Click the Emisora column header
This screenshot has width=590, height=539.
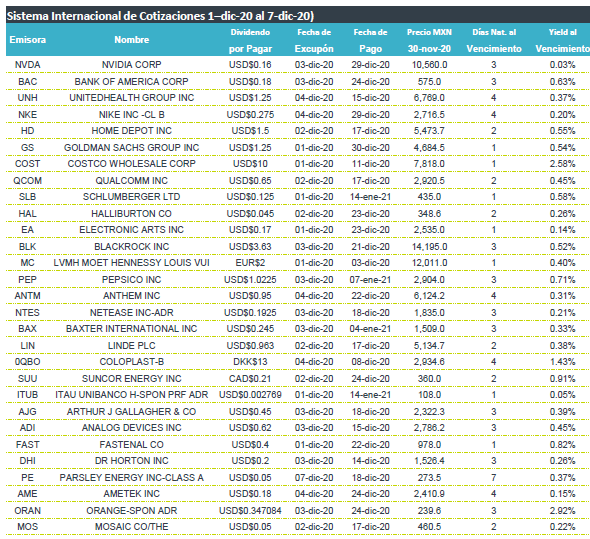click(27, 40)
